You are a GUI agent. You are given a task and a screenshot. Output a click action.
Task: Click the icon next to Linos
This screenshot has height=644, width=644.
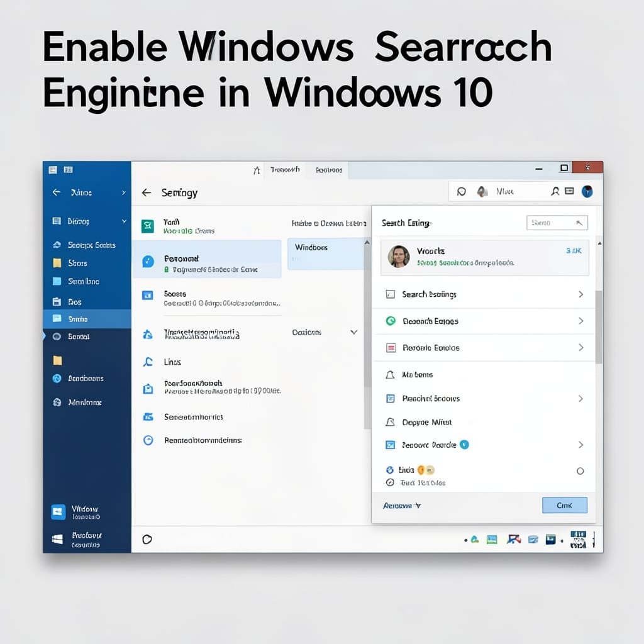(147, 362)
